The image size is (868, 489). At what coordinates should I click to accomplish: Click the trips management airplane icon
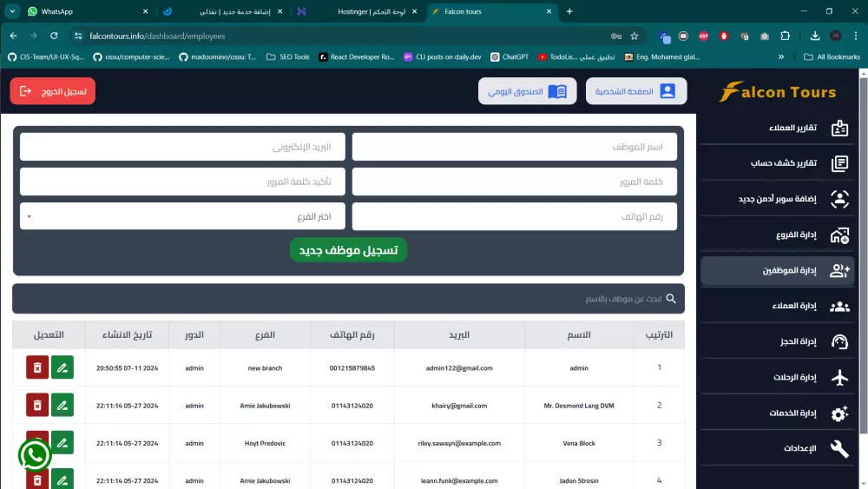click(x=839, y=377)
